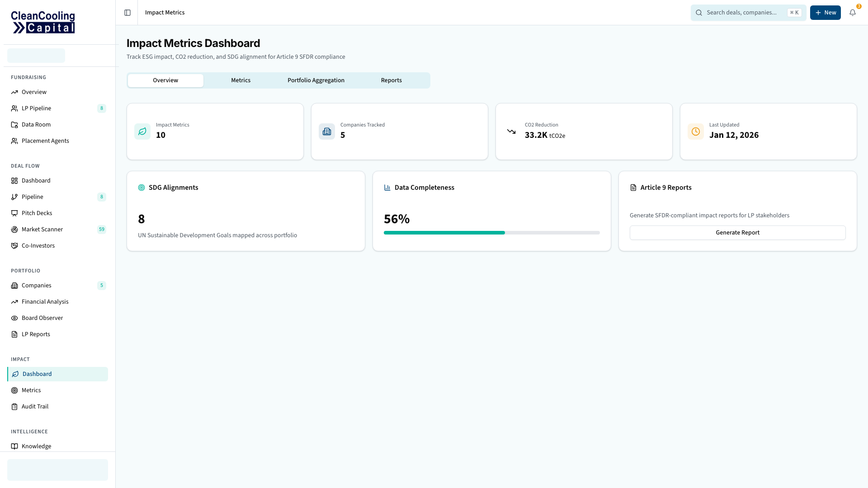Open the notifications bell icon

pos(853,13)
